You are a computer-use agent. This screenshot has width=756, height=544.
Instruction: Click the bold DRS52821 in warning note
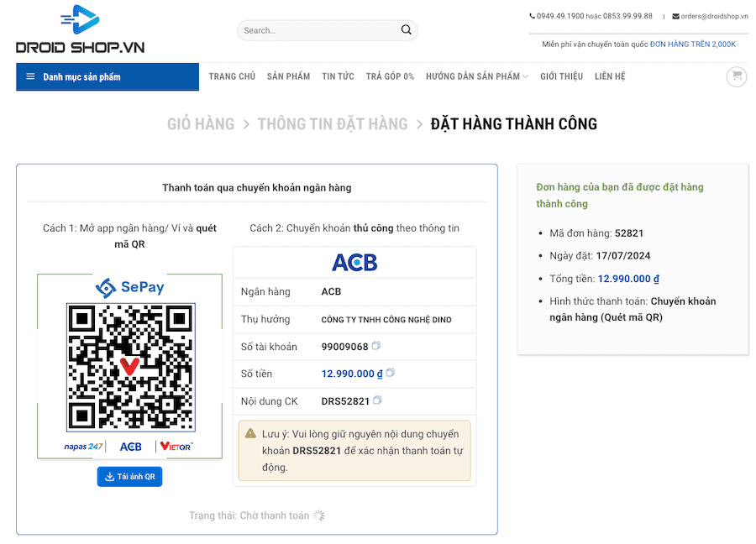(x=317, y=451)
